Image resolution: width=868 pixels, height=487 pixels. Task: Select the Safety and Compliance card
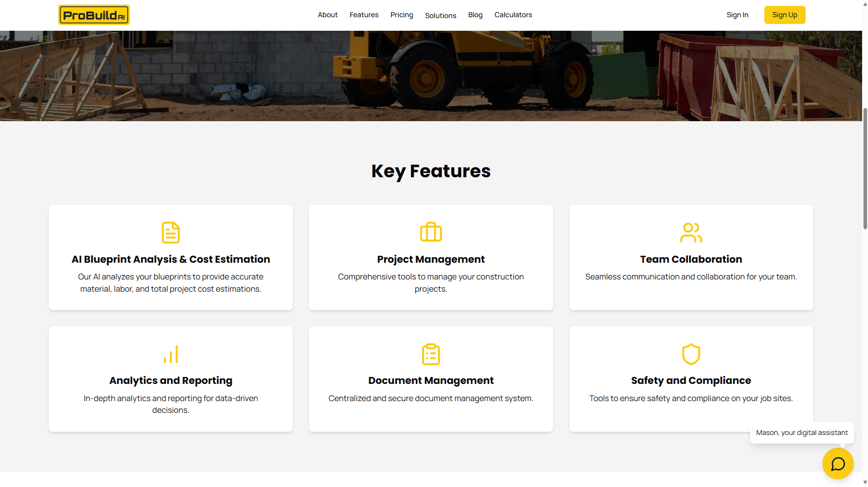click(x=691, y=379)
